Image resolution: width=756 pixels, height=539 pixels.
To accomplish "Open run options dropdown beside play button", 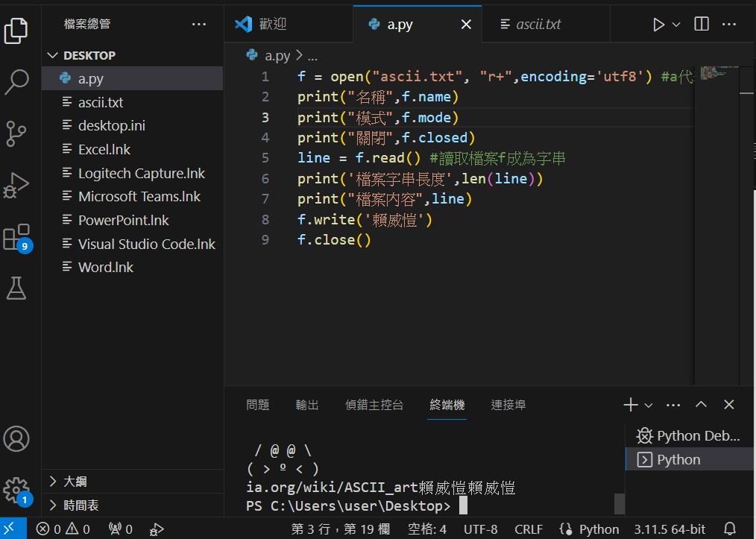I will pos(676,25).
